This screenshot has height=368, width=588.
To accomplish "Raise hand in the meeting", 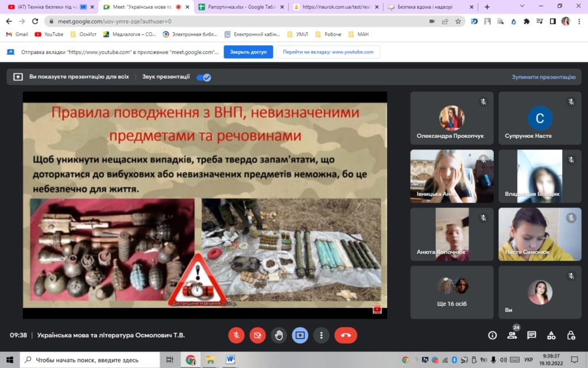I will 279,335.
